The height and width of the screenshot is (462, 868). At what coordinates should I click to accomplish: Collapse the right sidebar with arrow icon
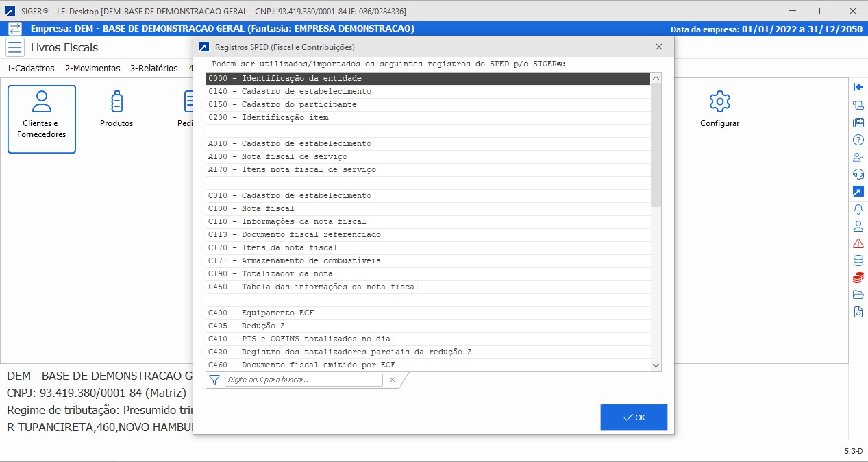tap(858, 87)
